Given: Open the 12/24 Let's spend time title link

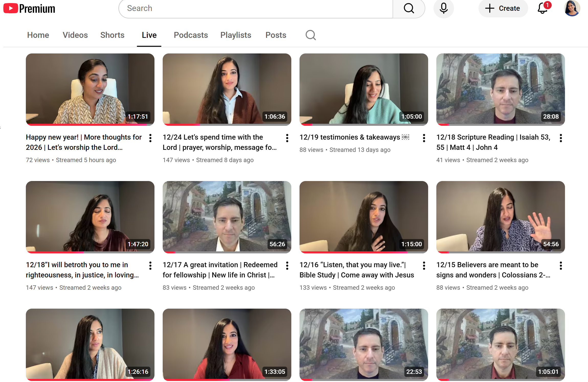Looking at the screenshot, I should click(219, 142).
